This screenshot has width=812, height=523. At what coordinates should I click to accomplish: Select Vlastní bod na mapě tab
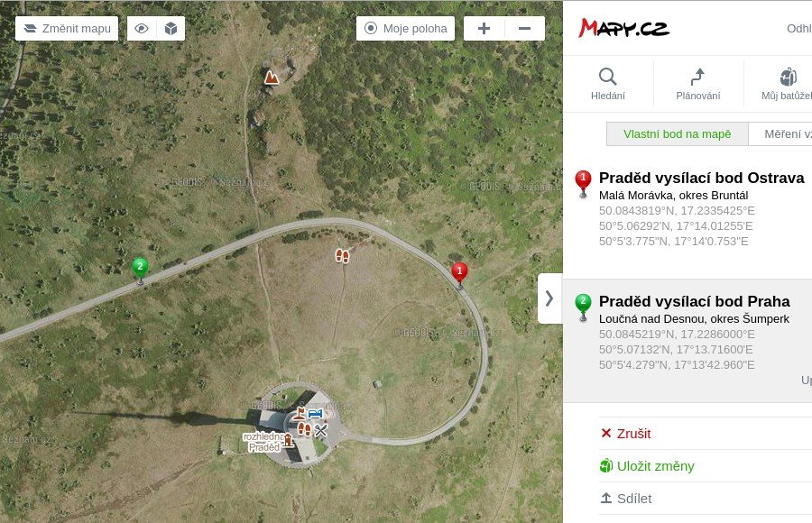pos(677,134)
